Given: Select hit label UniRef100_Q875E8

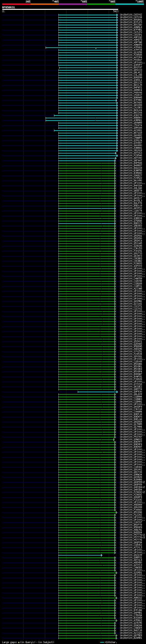Looking at the screenshot, I should point(131,635).
